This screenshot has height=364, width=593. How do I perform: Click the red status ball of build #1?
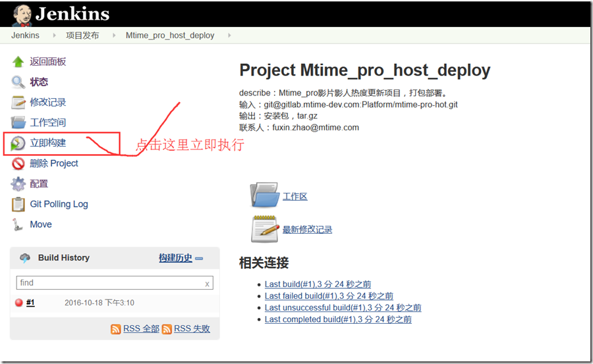(x=19, y=303)
